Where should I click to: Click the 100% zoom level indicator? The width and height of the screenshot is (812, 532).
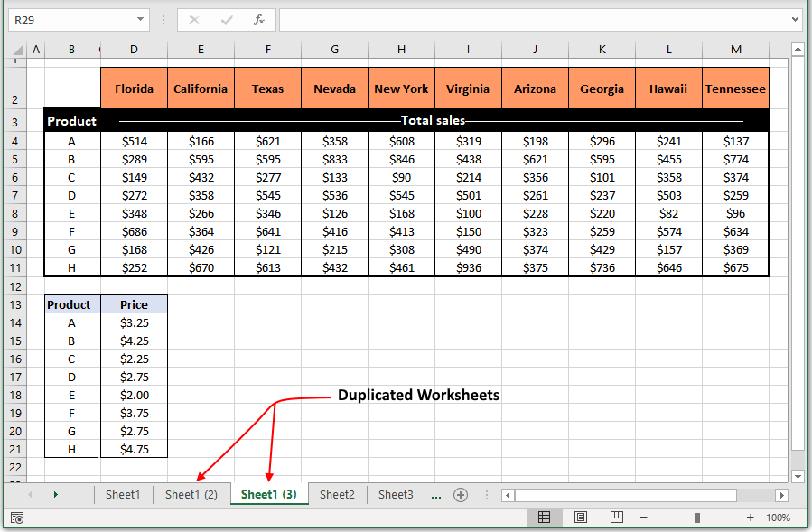coord(779,517)
